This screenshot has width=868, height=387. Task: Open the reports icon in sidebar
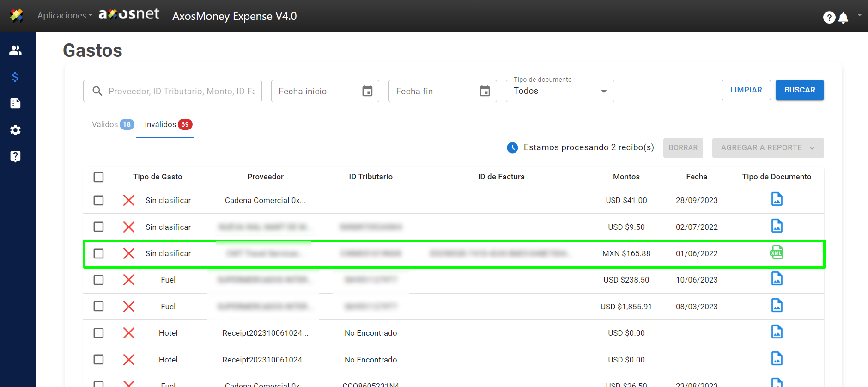pyautogui.click(x=15, y=103)
